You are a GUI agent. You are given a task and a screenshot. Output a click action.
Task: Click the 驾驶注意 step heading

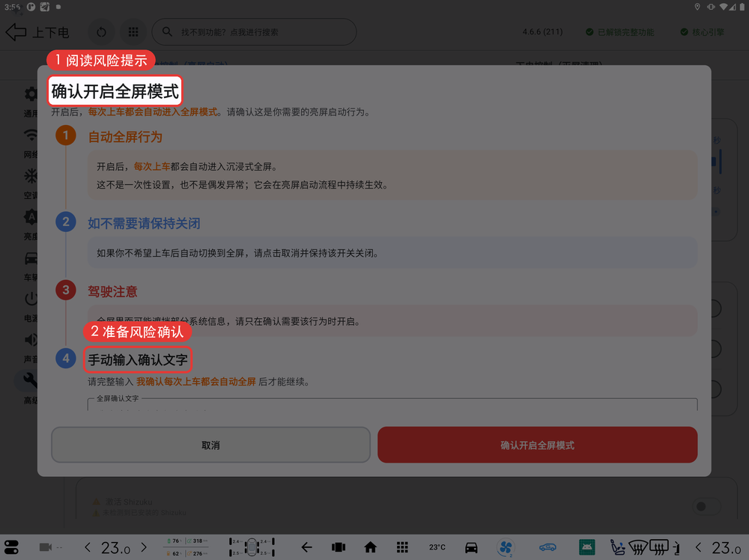113,292
